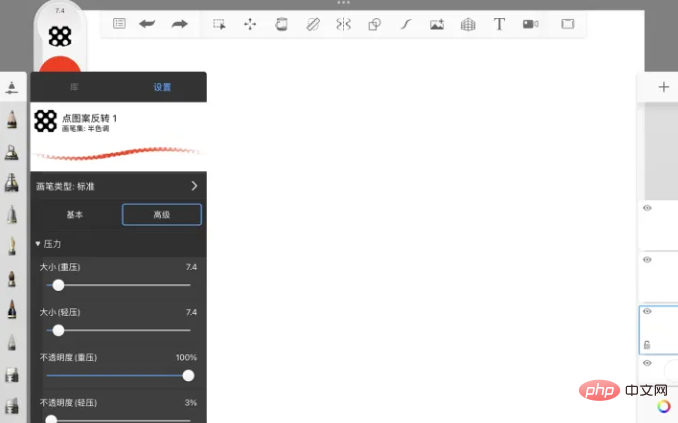The width and height of the screenshot is (678, 423).
Task: Open the ruler guides tool
Action: [x=313, y=24]
